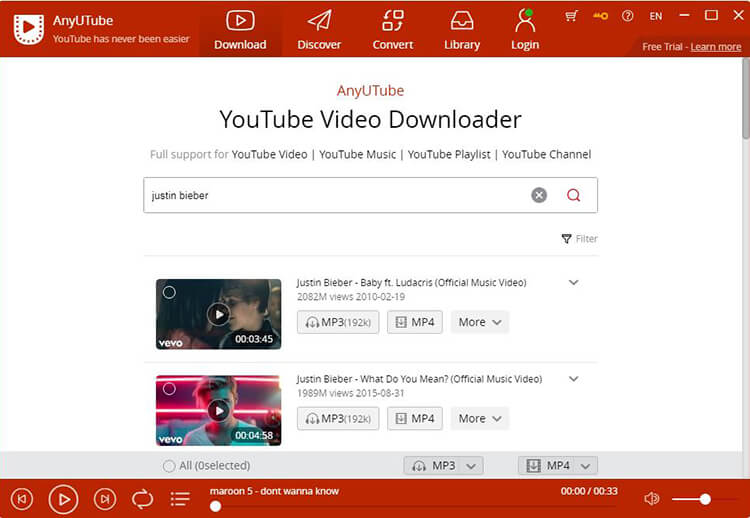This screenshot has height=518, width=750.
Task: Click the 1989M views 2015-08-31 text
Action: click(351, 393)
